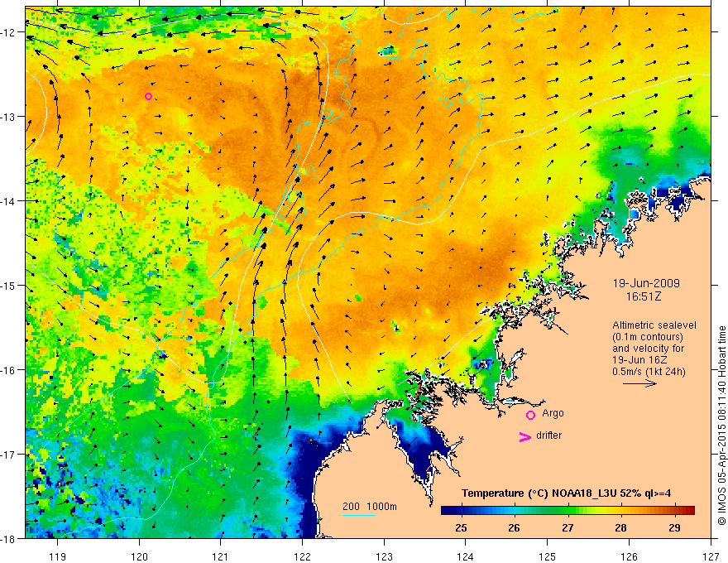This screenshot has height=563, width=728.
Task: Click the colorbar tick label 28
Action: pos(620,527)
